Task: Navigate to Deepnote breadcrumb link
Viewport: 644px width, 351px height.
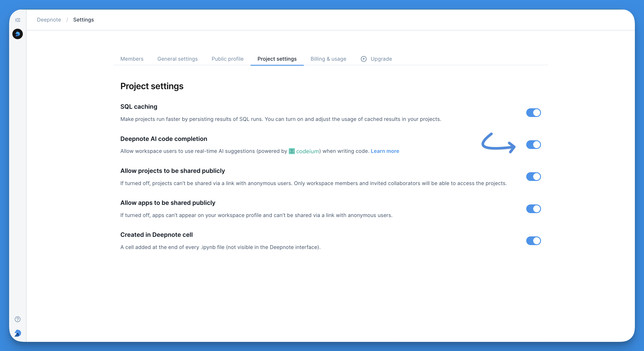Action: 49,20
